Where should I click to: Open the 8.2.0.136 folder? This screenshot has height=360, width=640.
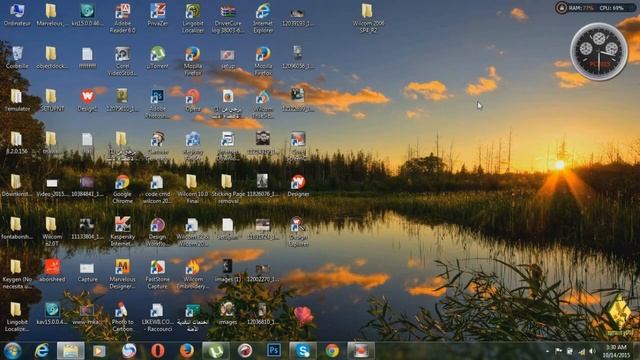[17, 143]
